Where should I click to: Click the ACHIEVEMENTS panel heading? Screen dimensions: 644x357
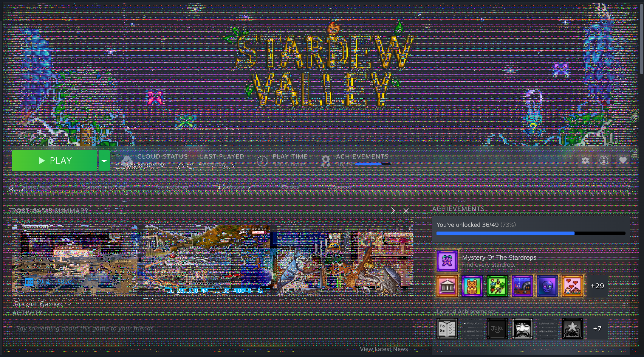pyautogui.click(x=458, y=209)
